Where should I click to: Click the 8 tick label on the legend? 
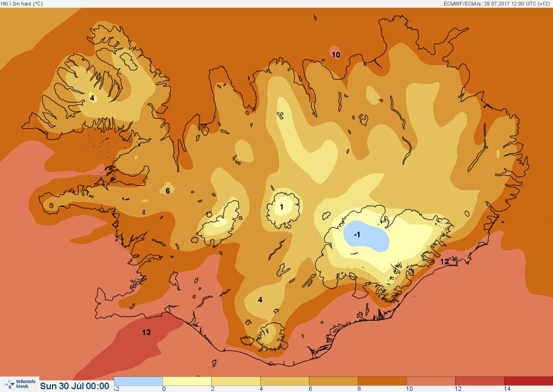[x=359, y=389]
